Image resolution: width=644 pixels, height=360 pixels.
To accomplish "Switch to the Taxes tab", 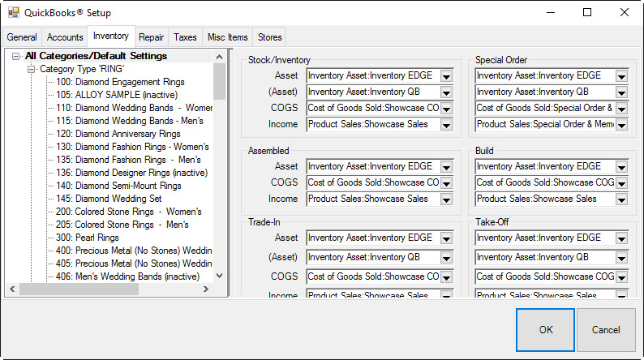I will (x=185, y=37).
